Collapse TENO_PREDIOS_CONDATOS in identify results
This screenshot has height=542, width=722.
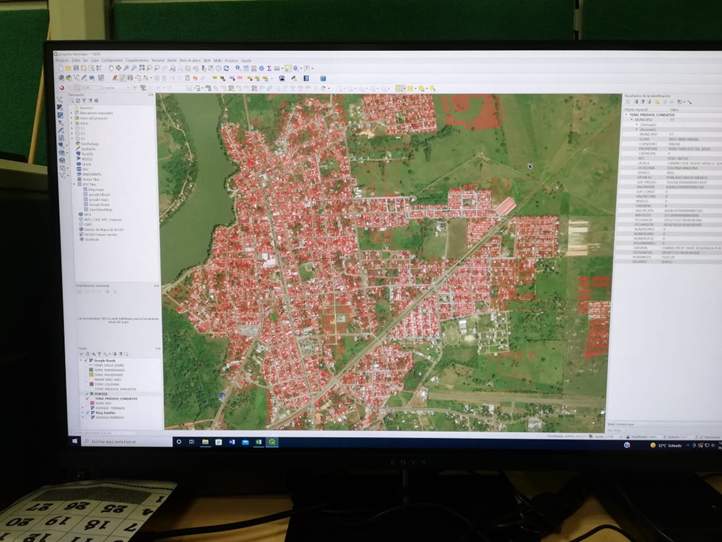click(626, 115)
